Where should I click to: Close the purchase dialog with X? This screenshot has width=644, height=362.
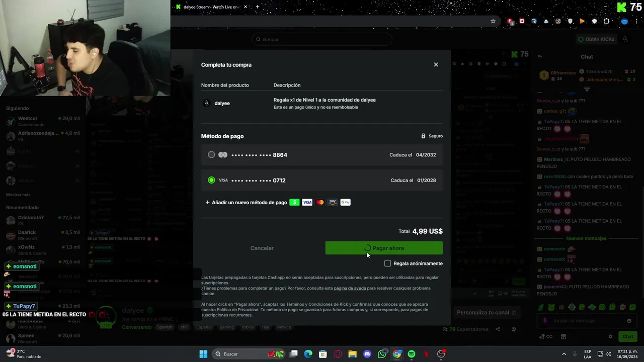coord(436,65)
